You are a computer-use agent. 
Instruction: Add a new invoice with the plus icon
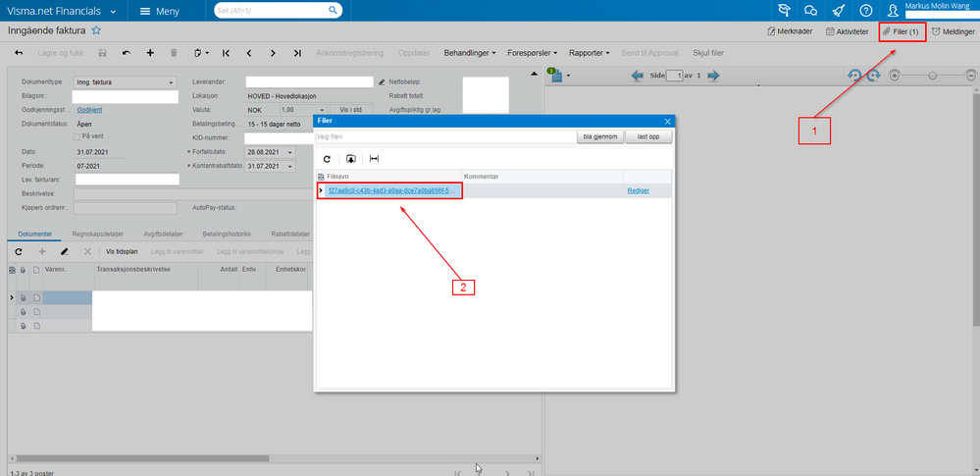(150, 53)
